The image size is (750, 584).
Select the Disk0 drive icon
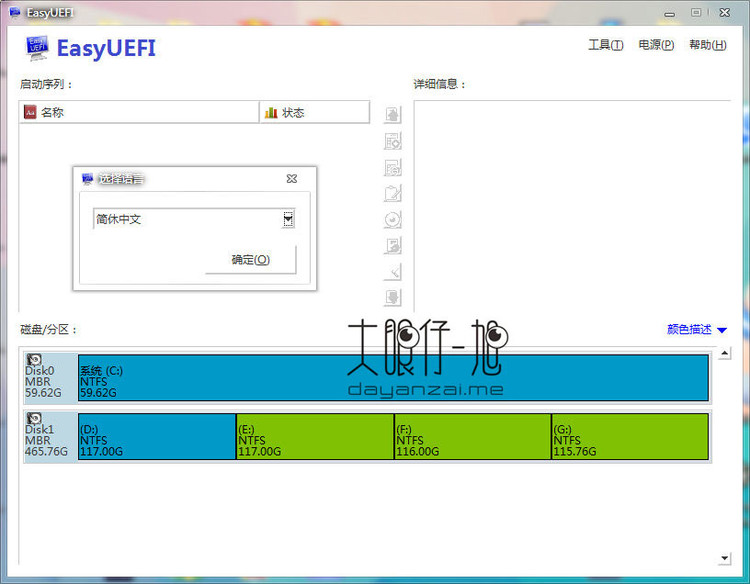35,360
